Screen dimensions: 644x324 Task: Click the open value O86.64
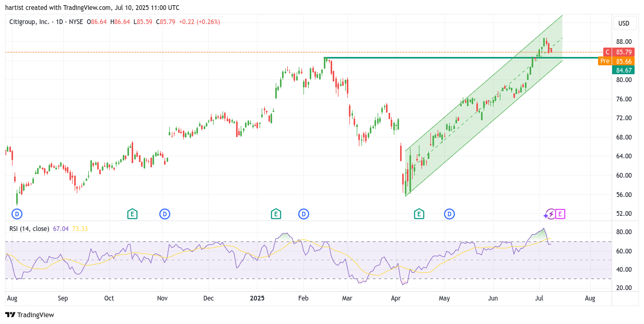(97, 22)
